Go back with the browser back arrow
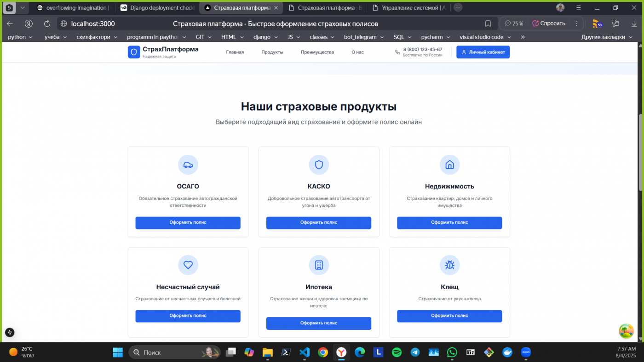 click(10, 23)
